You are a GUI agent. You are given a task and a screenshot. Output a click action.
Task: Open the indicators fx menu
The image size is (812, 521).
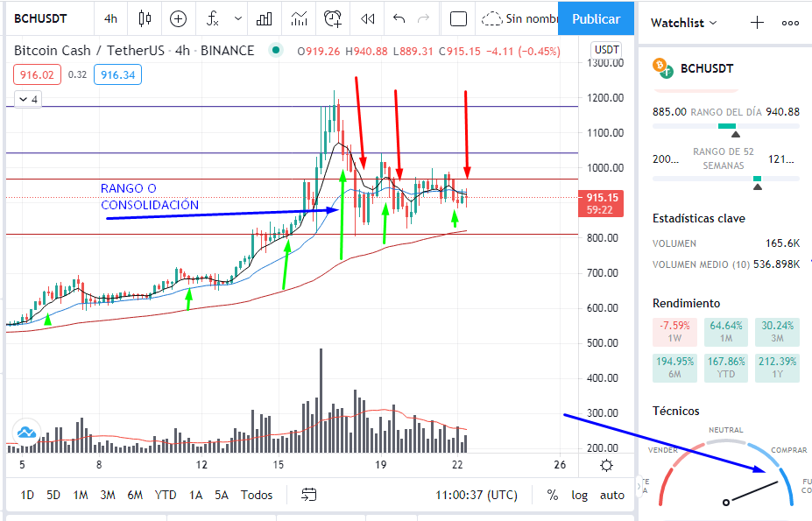[212, 19]
